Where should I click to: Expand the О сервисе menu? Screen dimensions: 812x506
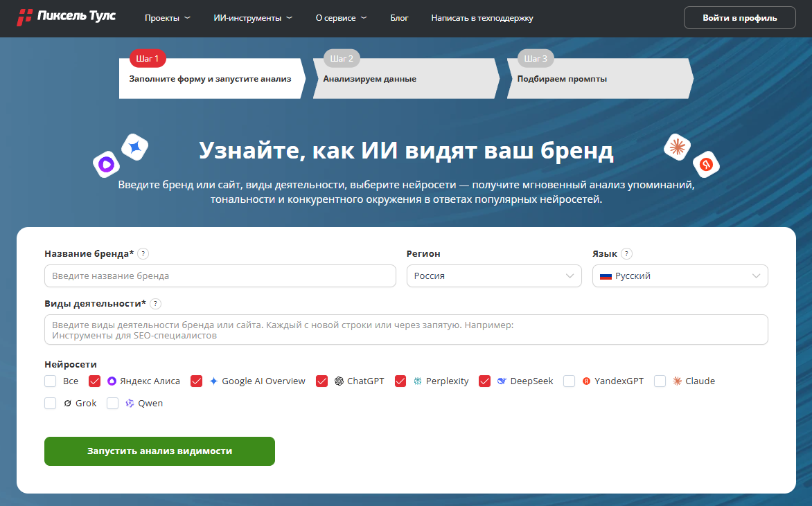click(342, 18)
